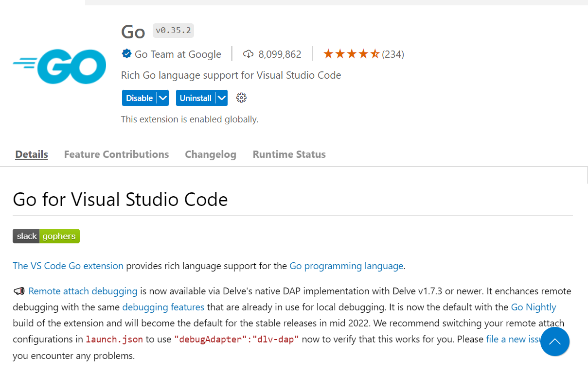Click the Rich Go language support description
The image size is (588, 374).
[231, 75]
